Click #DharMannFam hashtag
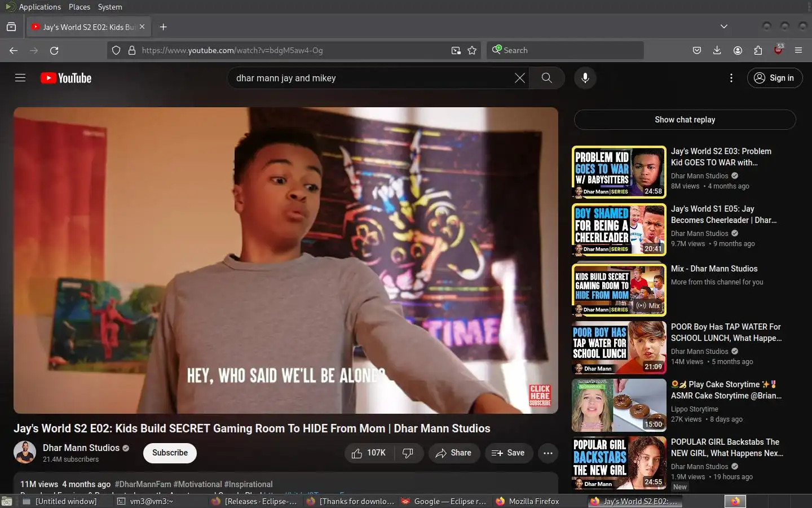The height and width of the screenshot is (508, 812). pyautogui.click(x=143, y=484)
